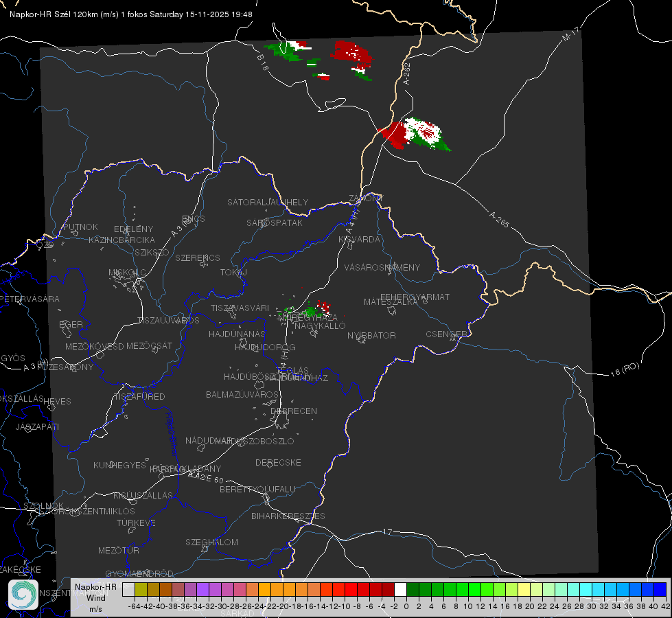672x618 pixels.
Task: Click the DERECSKE label
Action: point(278,462)
